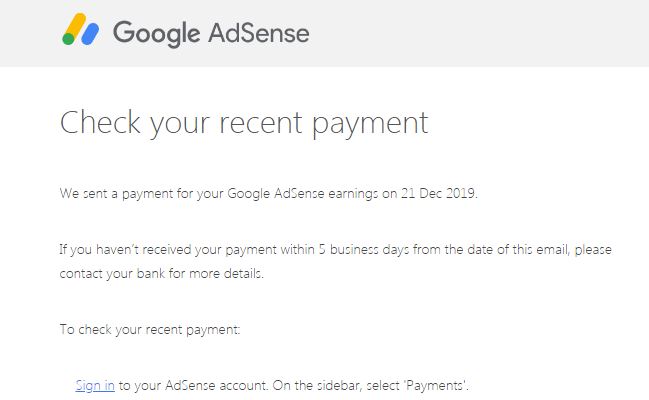Image resolution: width=649 pixels, height=400 pixels.
Task: Click the gray header banner empty area
Action: click(480, 32)
